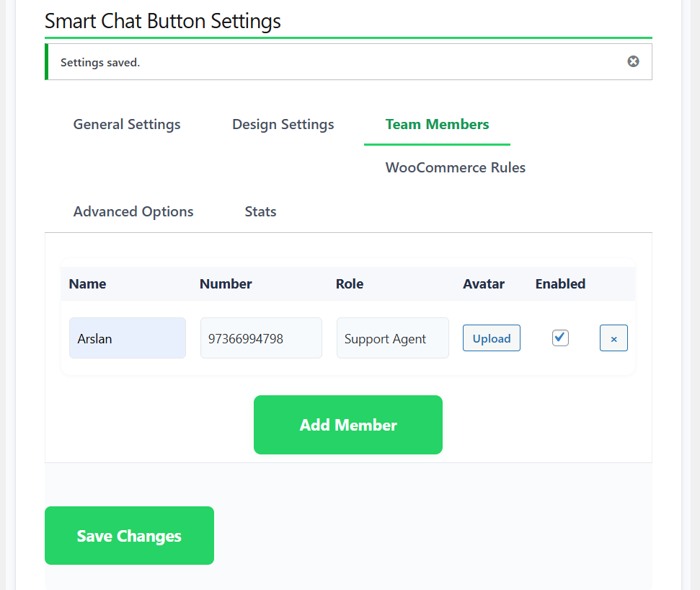
Task: Click the Name column header
Action: tap(88, 283)
